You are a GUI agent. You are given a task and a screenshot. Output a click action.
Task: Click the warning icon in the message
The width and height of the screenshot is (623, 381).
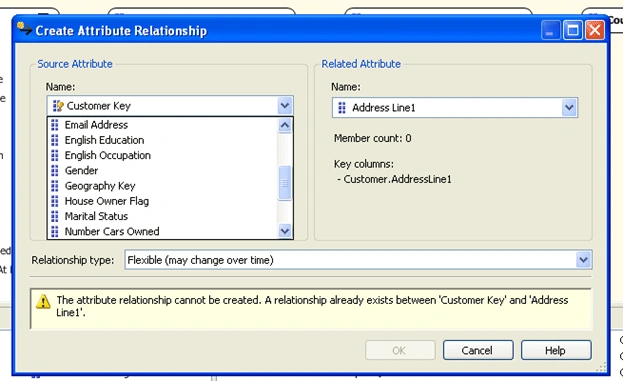43,302
